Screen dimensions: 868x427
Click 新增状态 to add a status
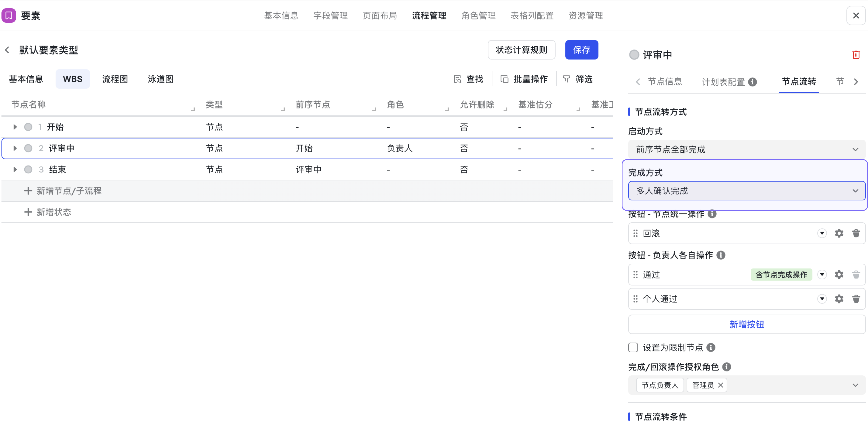pos(54,212)
